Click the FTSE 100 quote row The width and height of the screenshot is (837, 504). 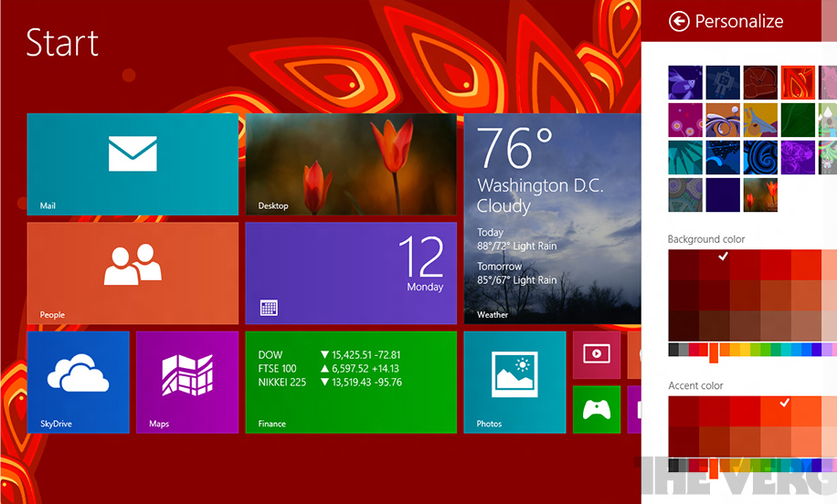pos(329,369)
